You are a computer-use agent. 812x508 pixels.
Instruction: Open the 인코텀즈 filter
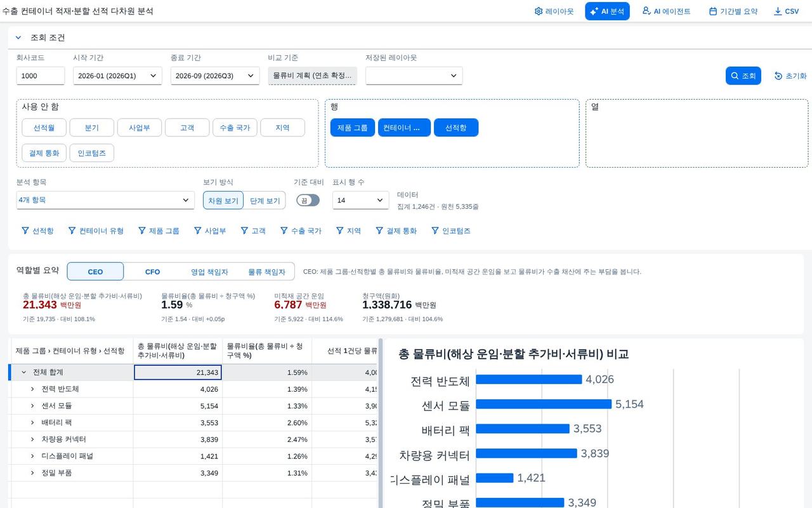click(450, 231)
